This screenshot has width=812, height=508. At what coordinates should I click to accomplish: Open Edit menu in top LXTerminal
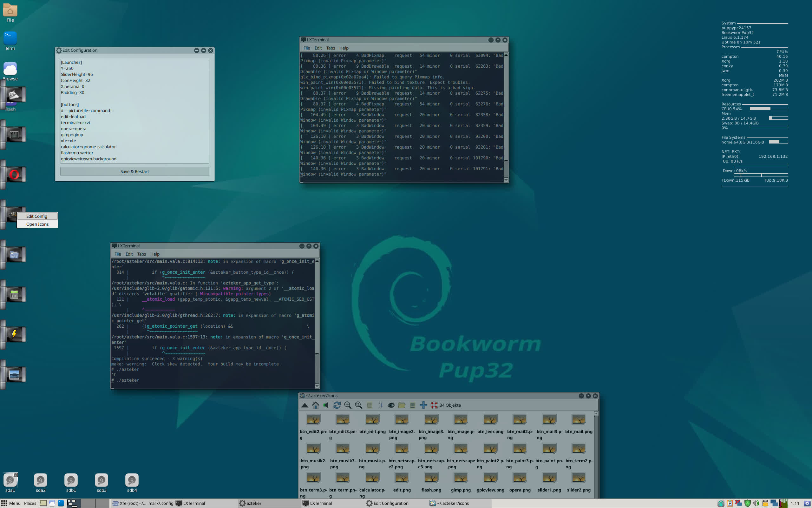[318, 48]
